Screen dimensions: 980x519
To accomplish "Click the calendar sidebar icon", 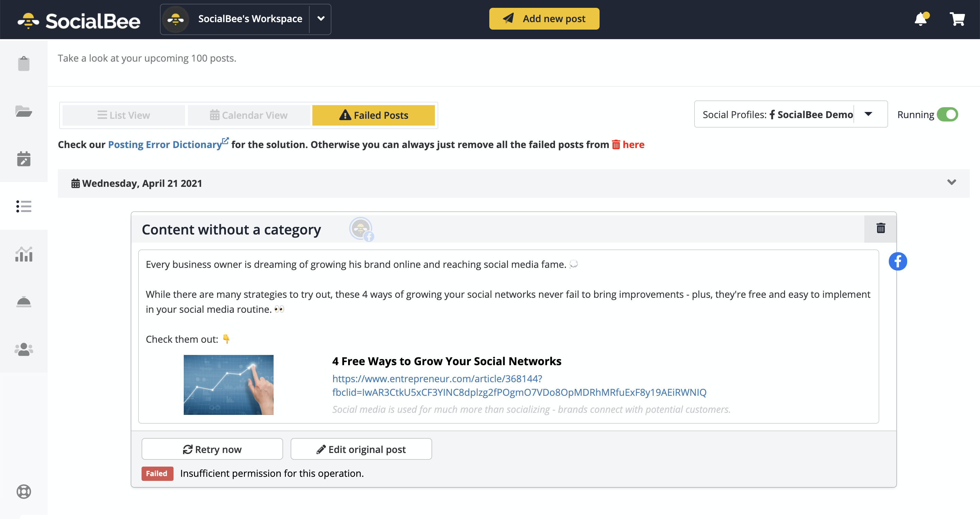I will [x=23, y=159].
